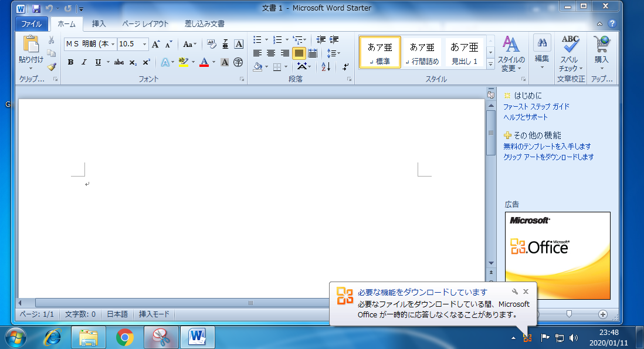Open the ファイル tab
Viewport: 644px width, 349px height.
pos(32,24)
